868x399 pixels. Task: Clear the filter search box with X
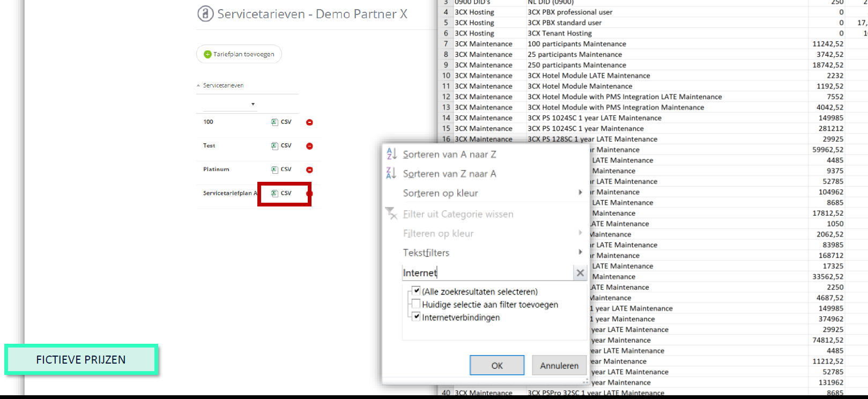(x=580, y=273)
